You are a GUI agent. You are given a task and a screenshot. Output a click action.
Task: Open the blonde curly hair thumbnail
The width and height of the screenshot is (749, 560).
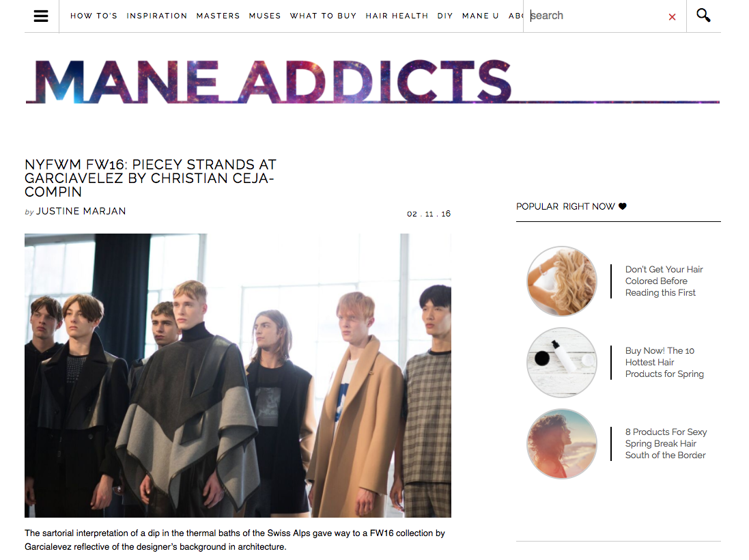[x=562, y=281]
